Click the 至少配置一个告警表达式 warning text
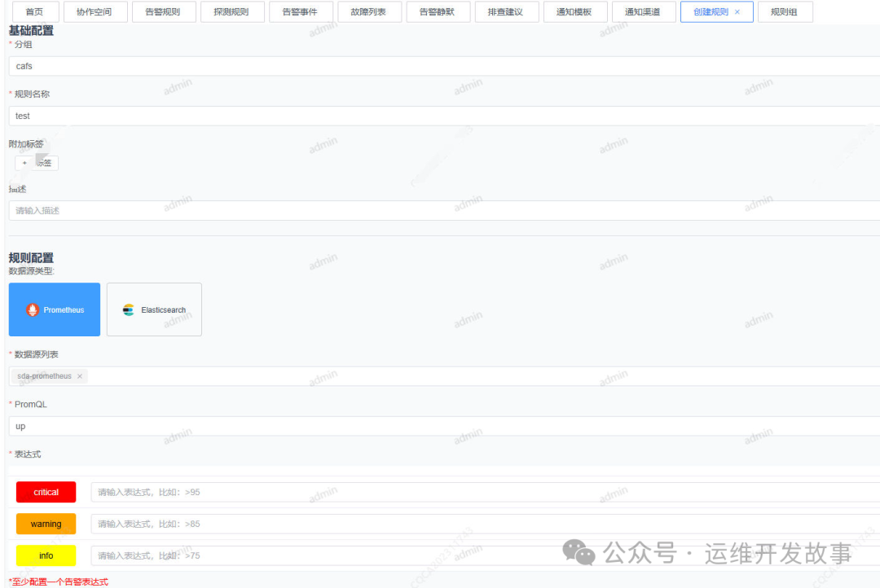Viewport: 880px width, 588px height. (59, 581)
